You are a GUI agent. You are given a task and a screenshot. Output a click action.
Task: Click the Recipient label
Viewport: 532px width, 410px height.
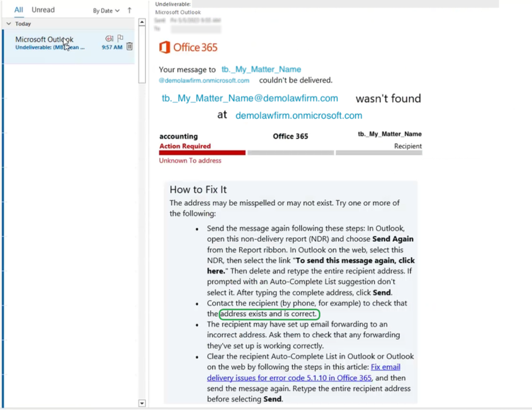click(408, 146)
